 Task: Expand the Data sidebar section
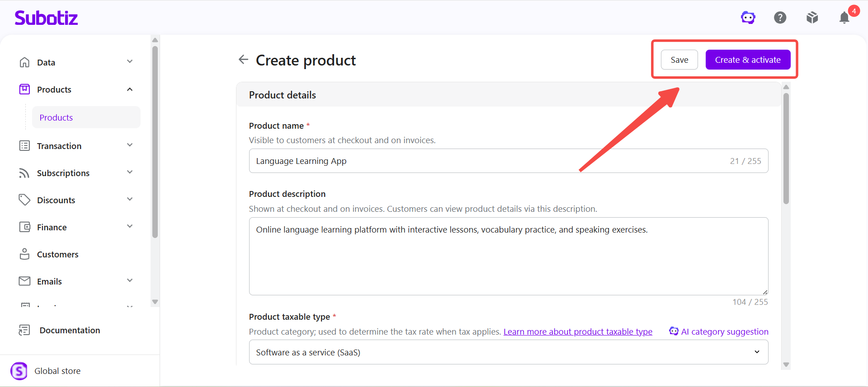click(130, 61)
